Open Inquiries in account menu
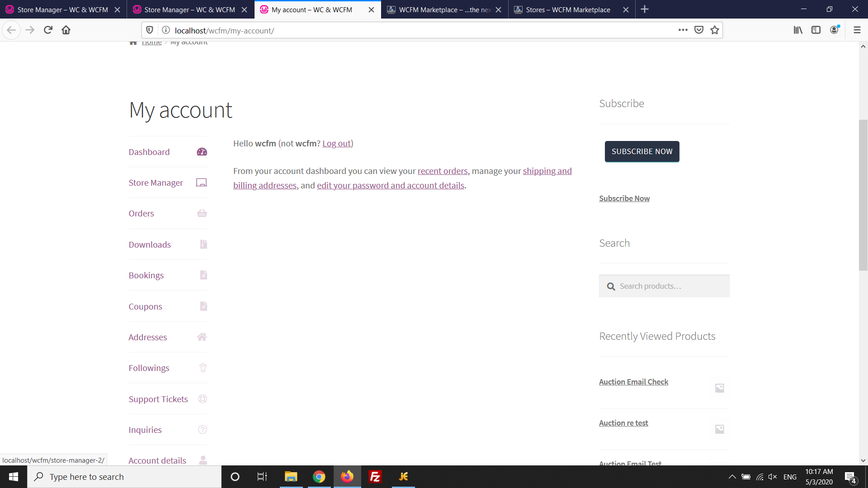This screenshot has height=488, width=868. 145,430
